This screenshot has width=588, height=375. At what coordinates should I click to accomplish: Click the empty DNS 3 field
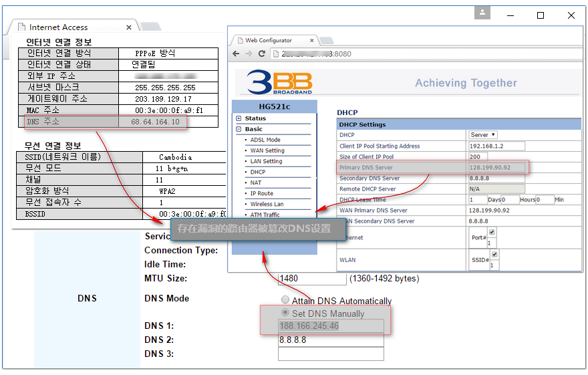[331, 354]
